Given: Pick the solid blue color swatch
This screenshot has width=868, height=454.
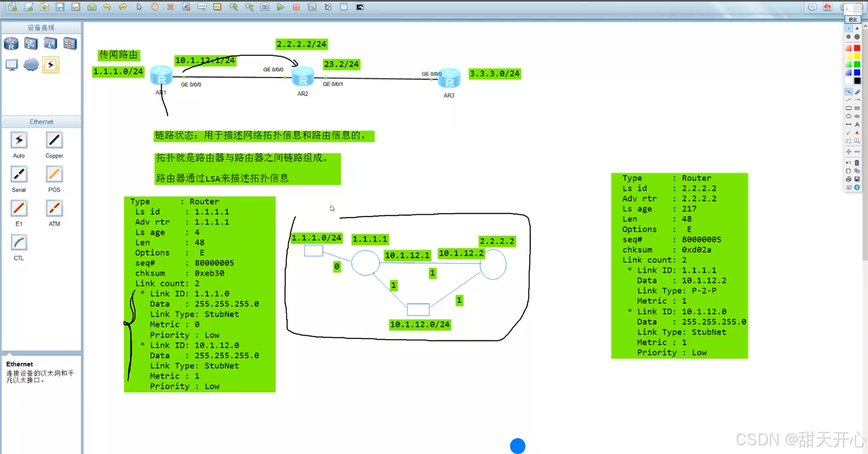Looking at the screenshot, I should pyautogui.click(x=857, y=73).
